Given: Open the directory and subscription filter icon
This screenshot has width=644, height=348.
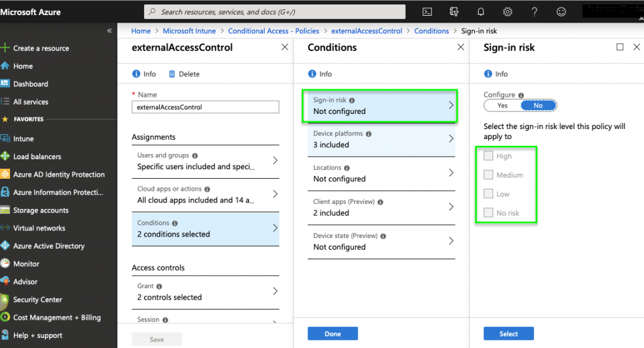Looking at the screenshot, I should pyautogui.click(x=454, y=11).
